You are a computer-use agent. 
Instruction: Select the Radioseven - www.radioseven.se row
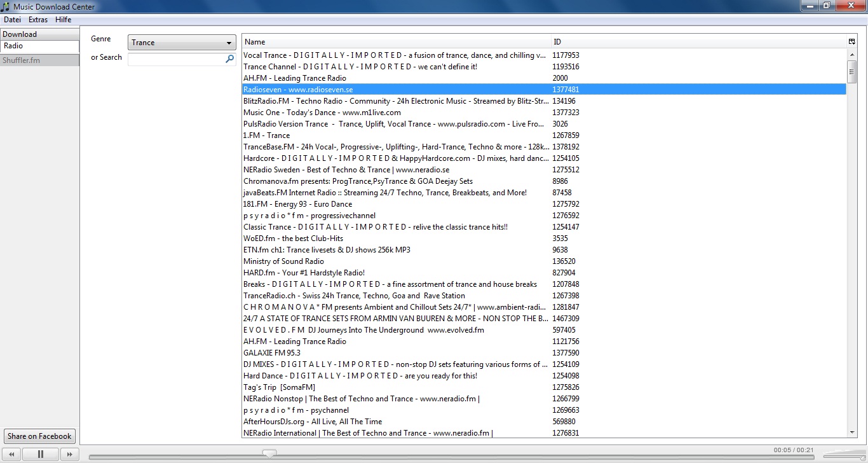545,90
